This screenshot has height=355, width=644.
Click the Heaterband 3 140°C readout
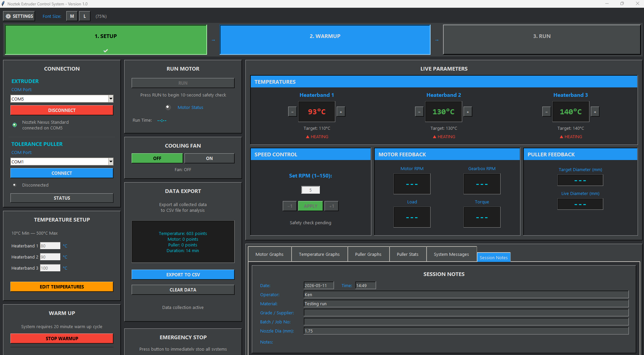571,112
